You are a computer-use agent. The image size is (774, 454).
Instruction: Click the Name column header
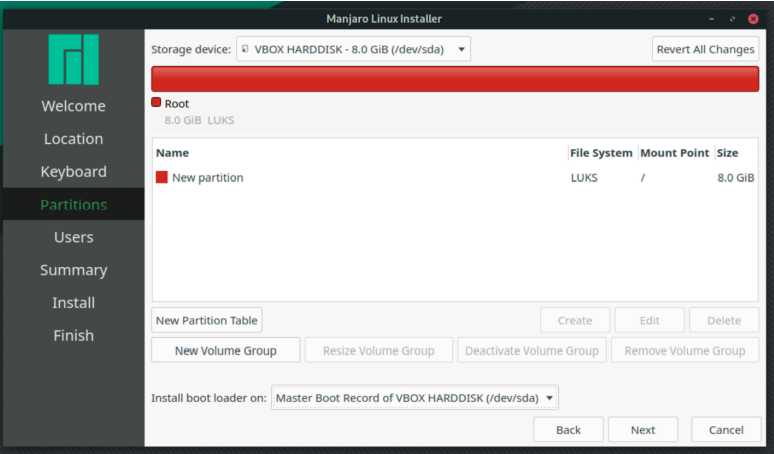point(360,153)
